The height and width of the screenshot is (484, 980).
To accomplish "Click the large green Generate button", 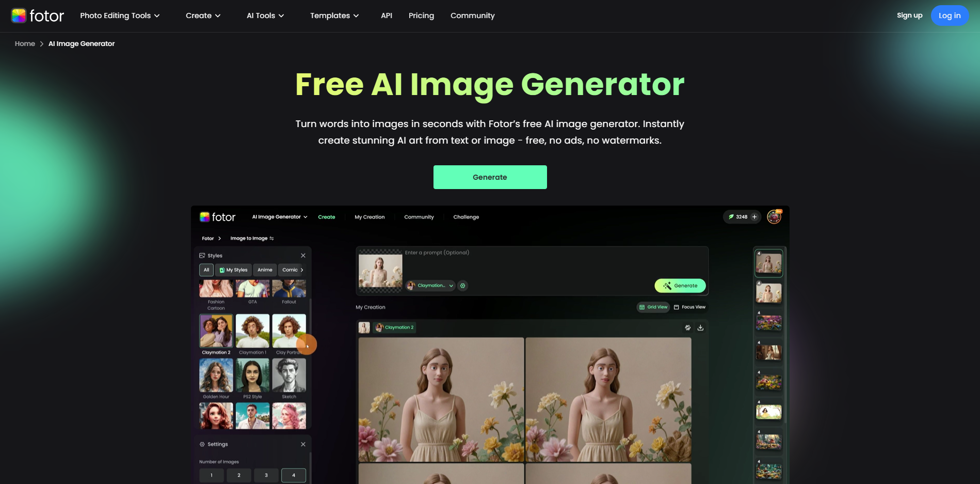I will tap(490, 177).
